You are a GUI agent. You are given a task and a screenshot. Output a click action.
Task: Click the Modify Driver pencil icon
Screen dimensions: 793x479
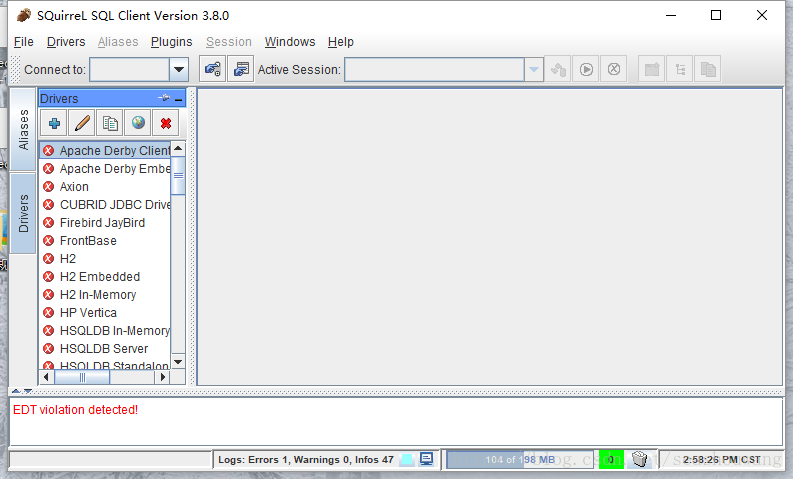(82, 123)
